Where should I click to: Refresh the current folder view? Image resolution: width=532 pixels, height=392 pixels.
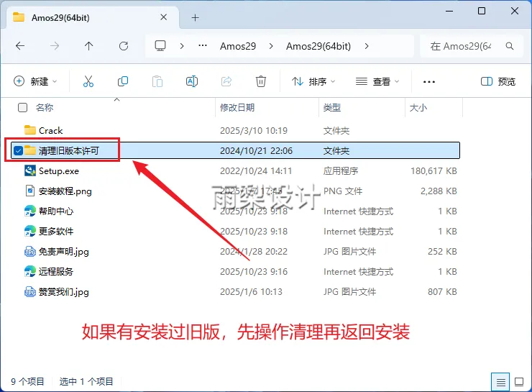click(x=124, y=46)
